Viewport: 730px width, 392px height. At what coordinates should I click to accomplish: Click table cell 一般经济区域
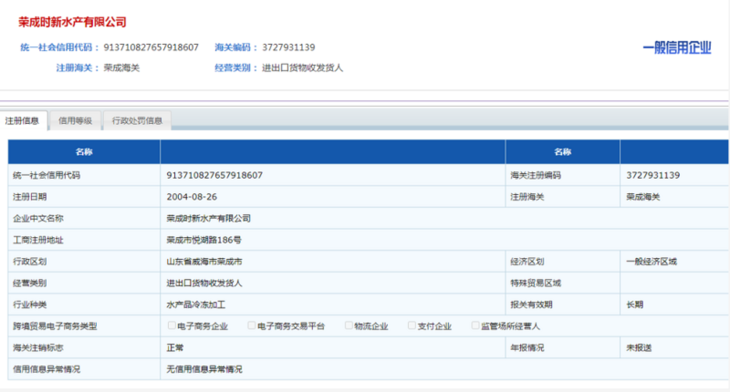[651, 262]
